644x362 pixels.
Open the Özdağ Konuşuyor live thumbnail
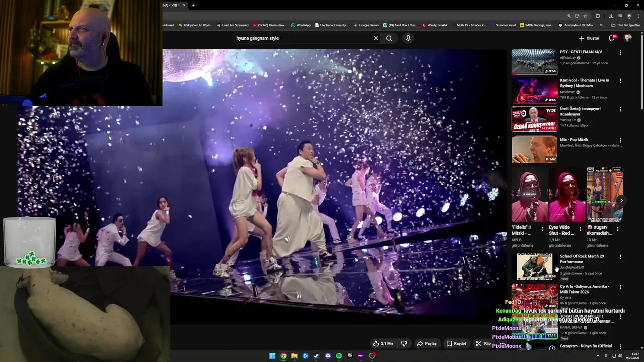(534, 119)
